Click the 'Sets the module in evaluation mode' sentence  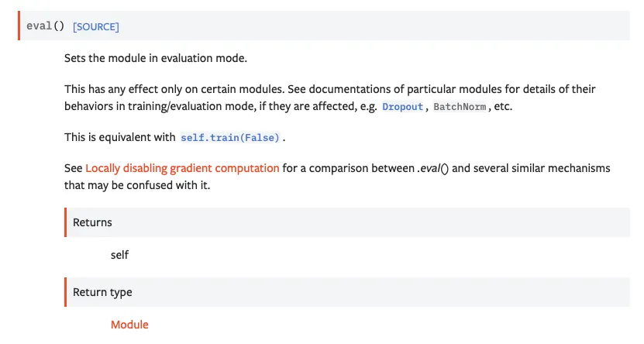[167, 58]
